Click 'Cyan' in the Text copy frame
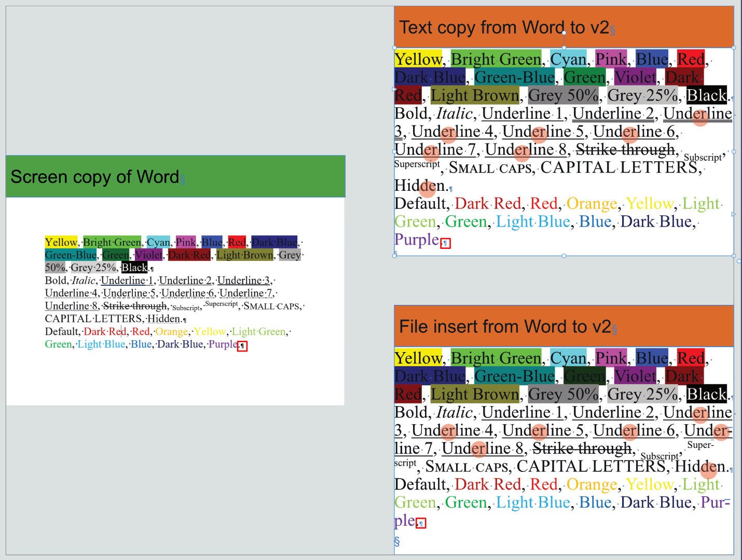This screenshot has width=742, height=560. click(568, 59)
